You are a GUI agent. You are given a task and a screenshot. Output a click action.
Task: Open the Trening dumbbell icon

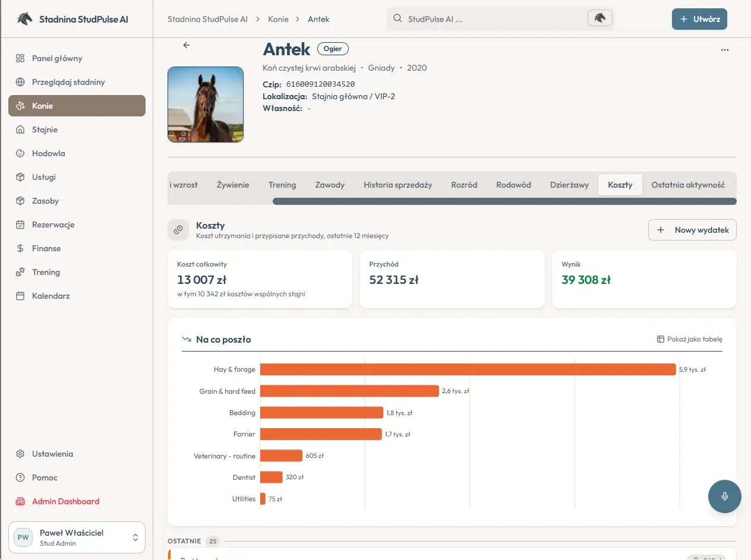(x=20, y=272)
